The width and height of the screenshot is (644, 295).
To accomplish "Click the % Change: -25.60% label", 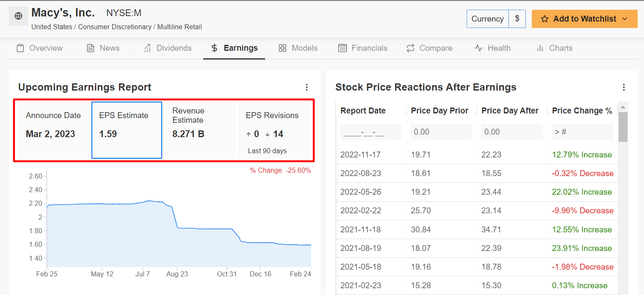I will (x=280, y=171).
